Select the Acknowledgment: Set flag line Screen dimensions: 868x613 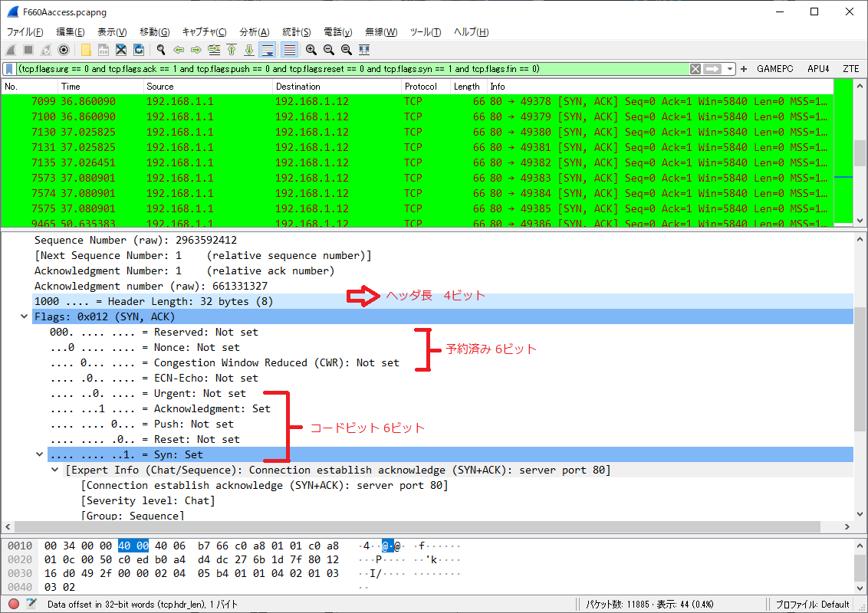tap(160, 409)
